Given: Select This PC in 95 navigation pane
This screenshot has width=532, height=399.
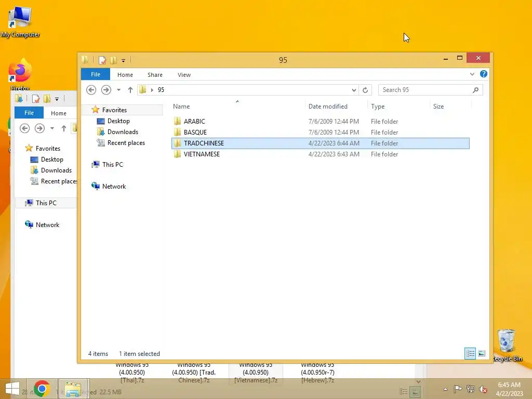Looking at the screenshot, I should 112,165.
